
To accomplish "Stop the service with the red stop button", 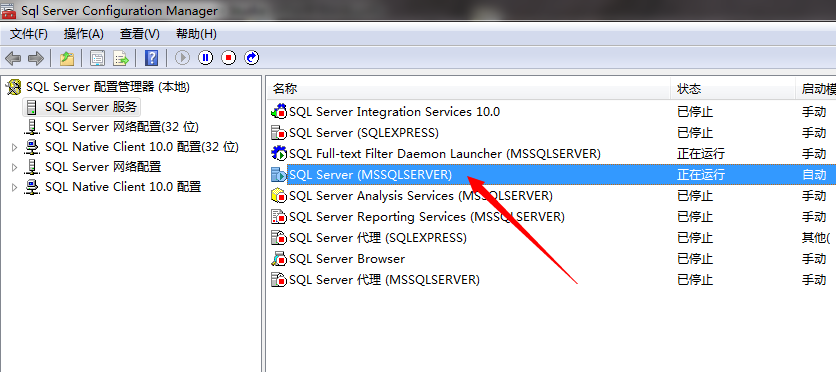I will coord(229,58).
